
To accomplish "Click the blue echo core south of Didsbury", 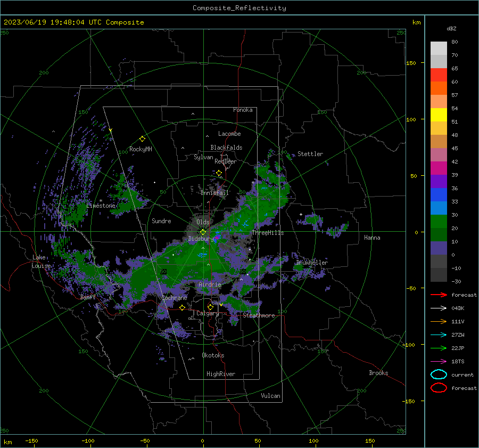I will (x=202, y=255).
